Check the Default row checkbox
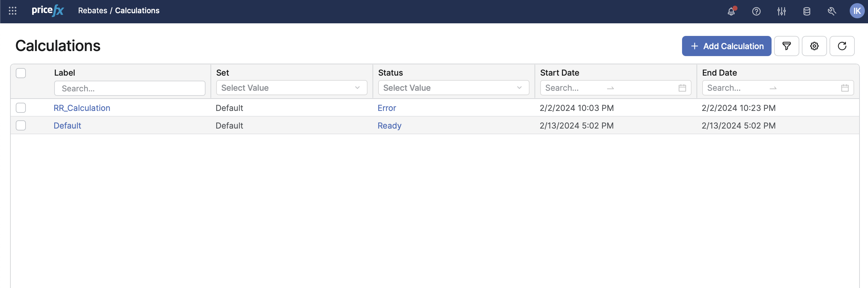This screenshot has height=288, width=868. point(21,125)
